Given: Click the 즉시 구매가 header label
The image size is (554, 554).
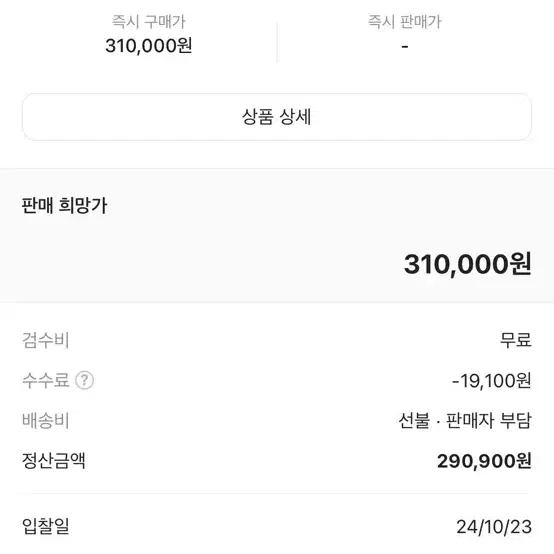Looking at the screenshot, I should click(x=148, y=22).
